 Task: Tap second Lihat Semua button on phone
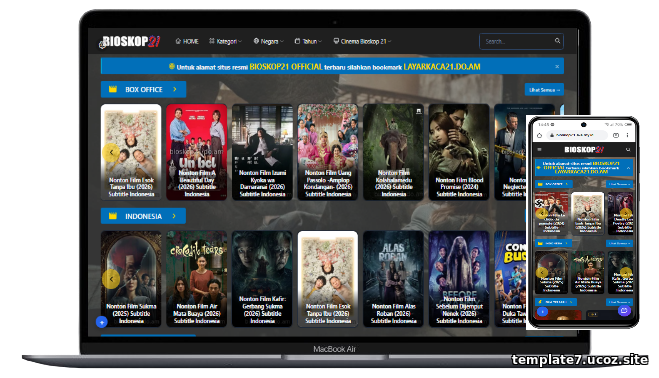click(619, 243)
